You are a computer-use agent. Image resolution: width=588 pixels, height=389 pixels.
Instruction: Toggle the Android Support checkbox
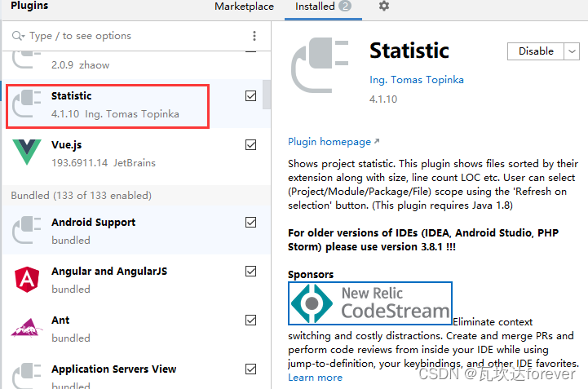(x=251, y=223)
